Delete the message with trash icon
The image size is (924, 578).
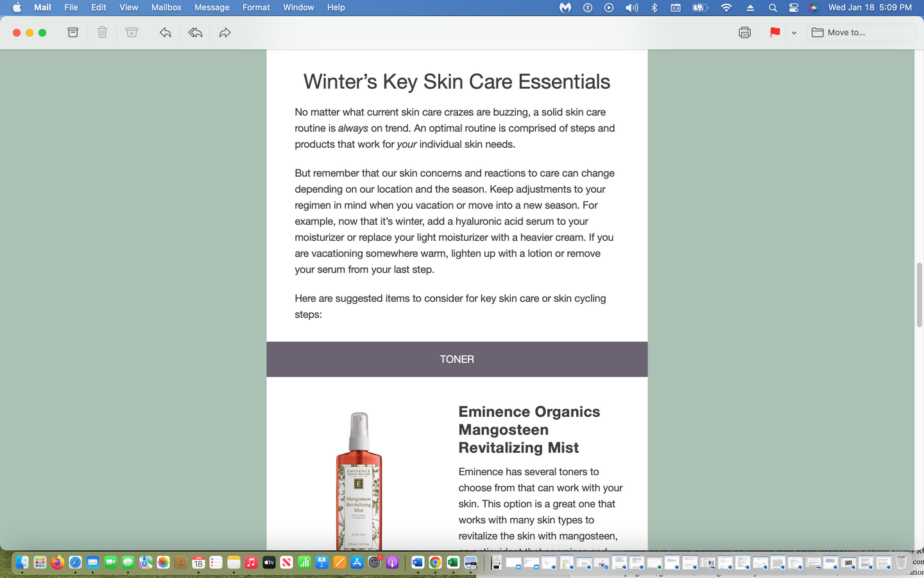(x=102, y=33)
